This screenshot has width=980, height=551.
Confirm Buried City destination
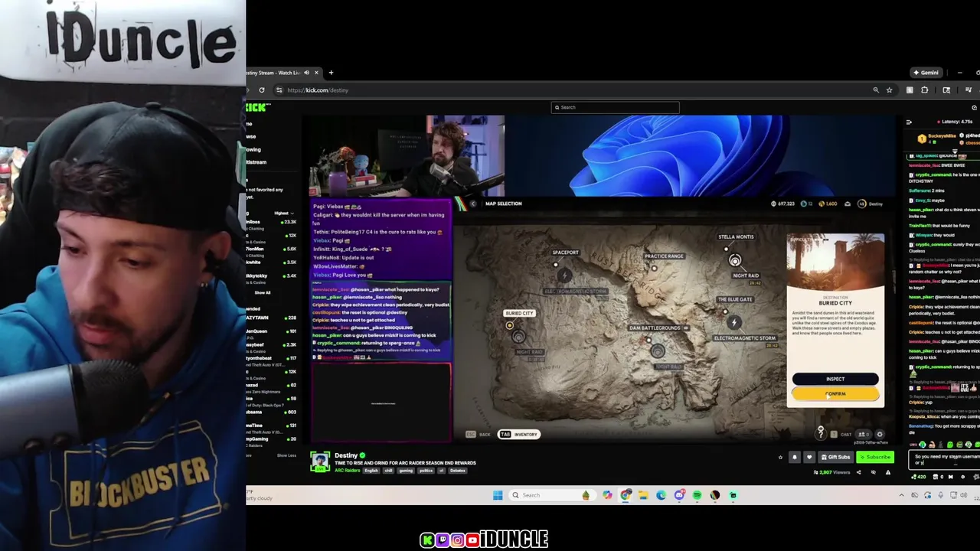pos(835,393)
